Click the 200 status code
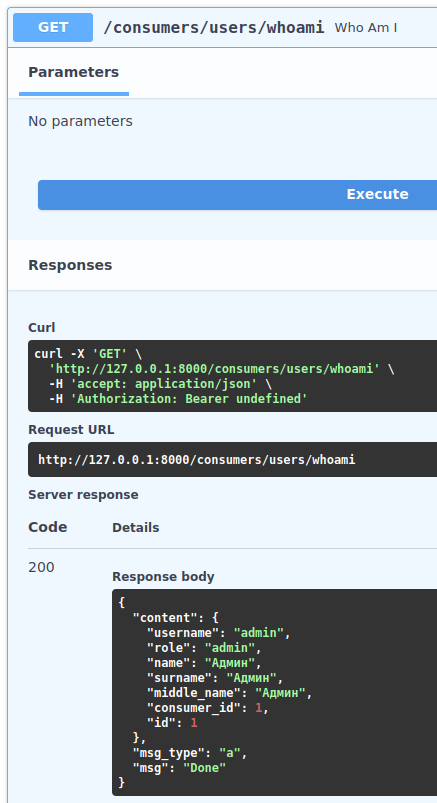The height and width of the screenshot is (803, 437). pos(41,567)
